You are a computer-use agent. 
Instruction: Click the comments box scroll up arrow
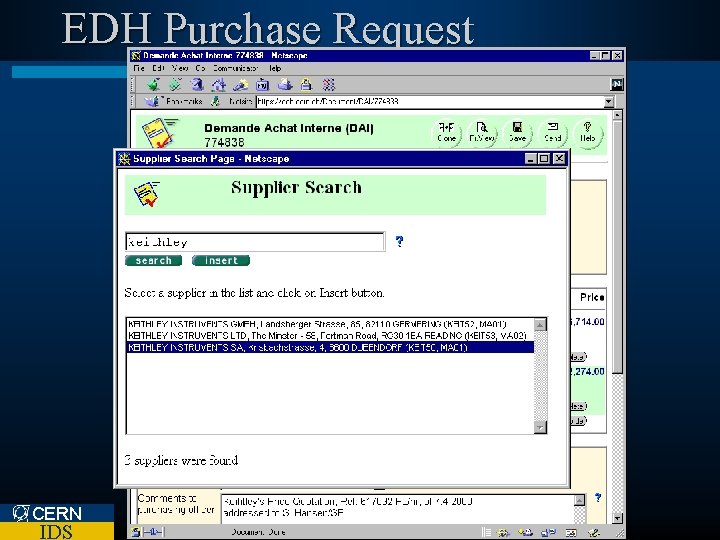pos(579,501)
